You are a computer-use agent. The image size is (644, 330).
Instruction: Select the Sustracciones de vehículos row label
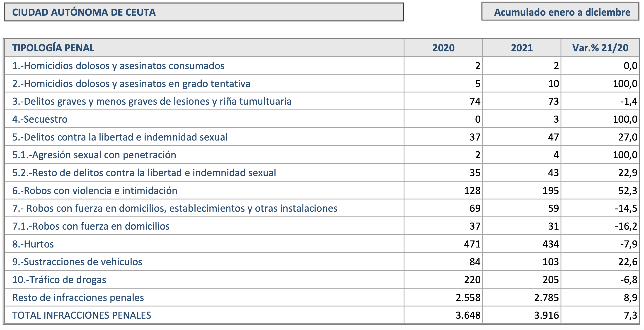[x=77, y=262]
